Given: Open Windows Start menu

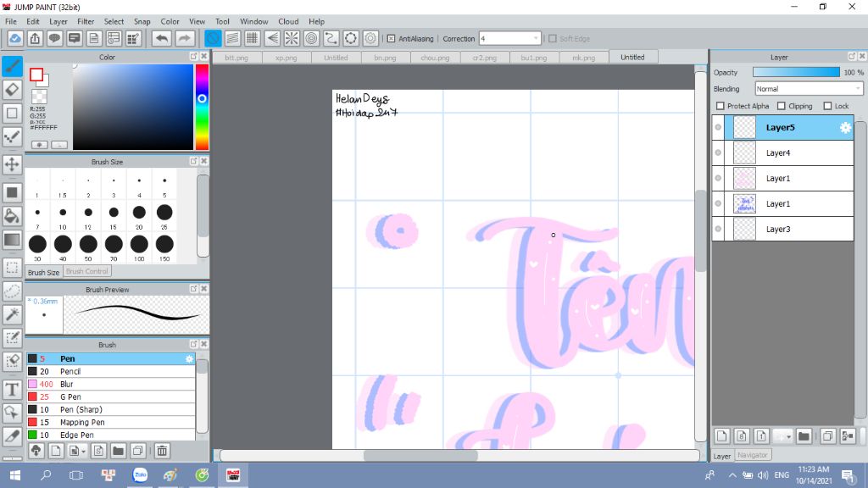Looking at the screenshot, I should [x=15, y=475].
